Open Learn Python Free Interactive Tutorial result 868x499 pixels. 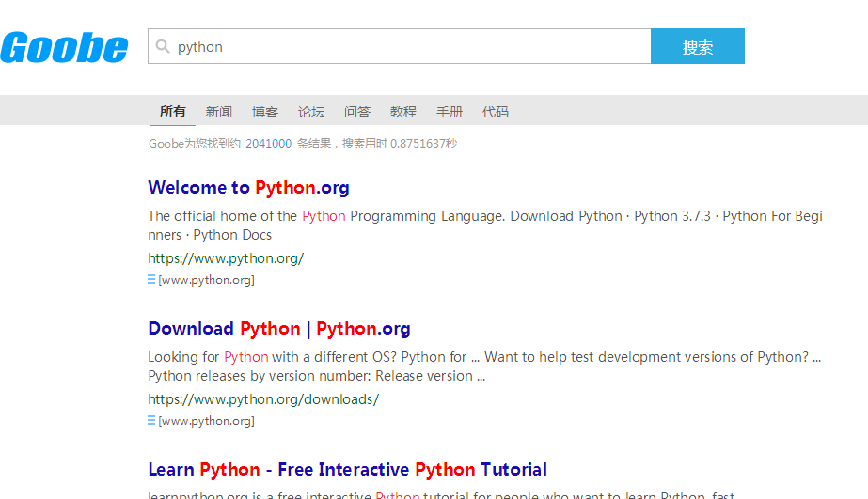347,470
